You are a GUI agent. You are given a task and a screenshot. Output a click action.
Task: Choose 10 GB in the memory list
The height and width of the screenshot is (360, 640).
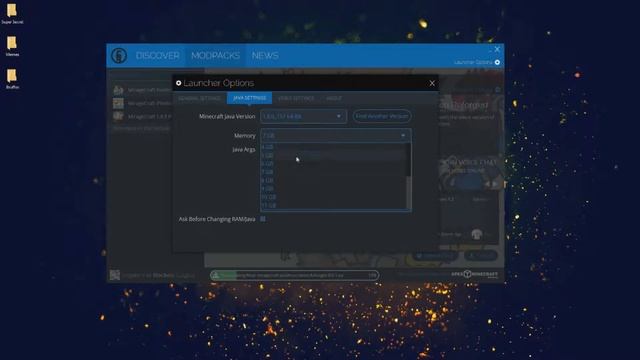click(333, 197)
